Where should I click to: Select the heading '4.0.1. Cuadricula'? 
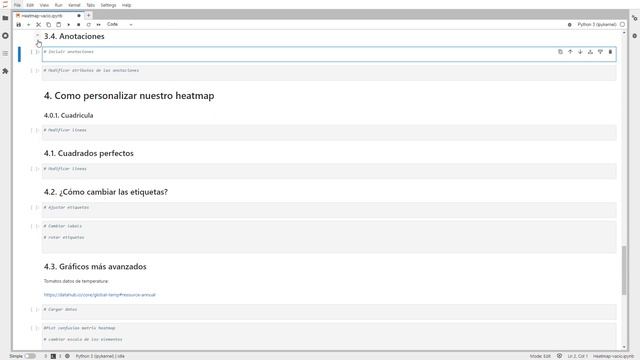pyautogui.click(x=69, y=116)
